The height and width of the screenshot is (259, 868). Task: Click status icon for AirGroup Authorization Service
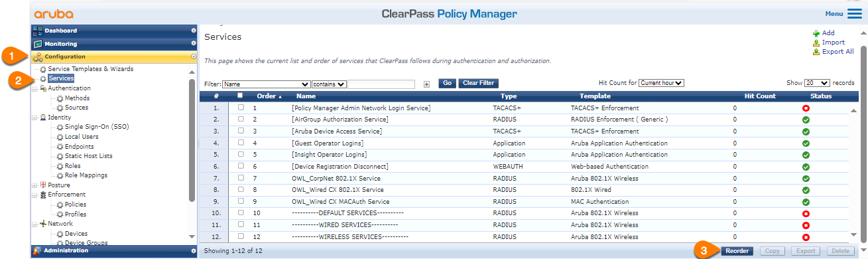806,120
